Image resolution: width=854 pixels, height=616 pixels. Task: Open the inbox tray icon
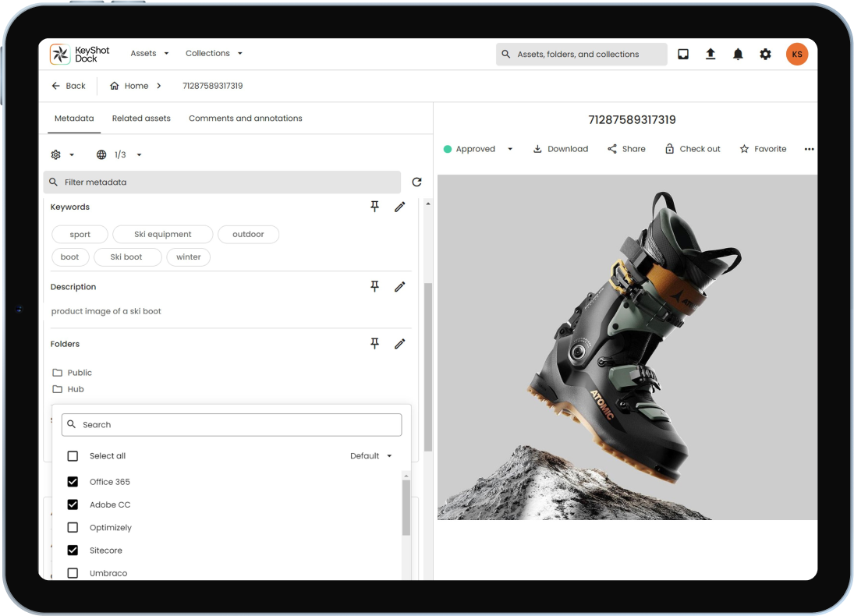tap(682, 54)
